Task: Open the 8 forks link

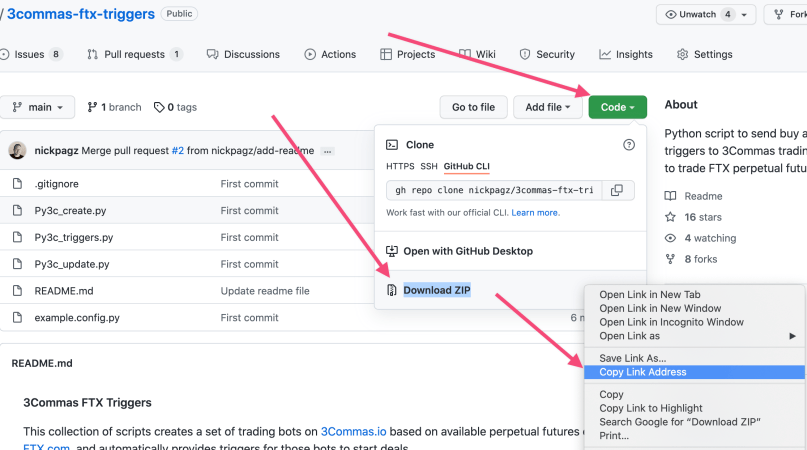Action: [x=691, y=259]
